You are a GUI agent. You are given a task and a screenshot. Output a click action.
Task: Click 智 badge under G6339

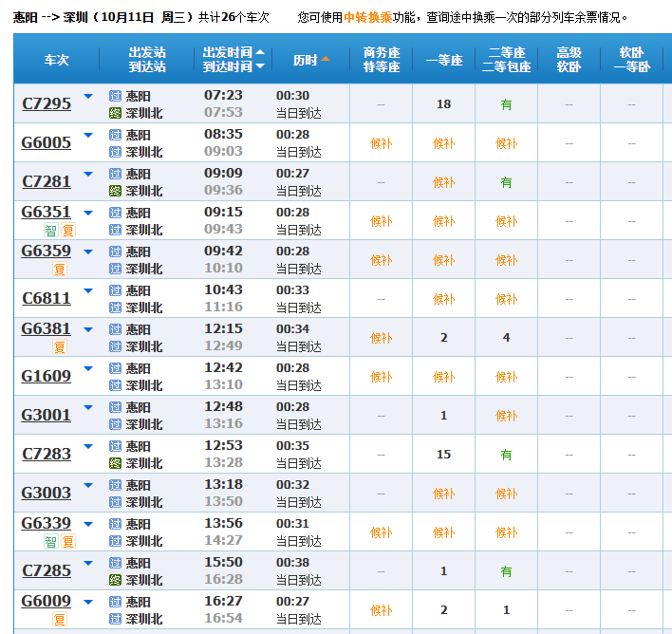coord(51,542)
